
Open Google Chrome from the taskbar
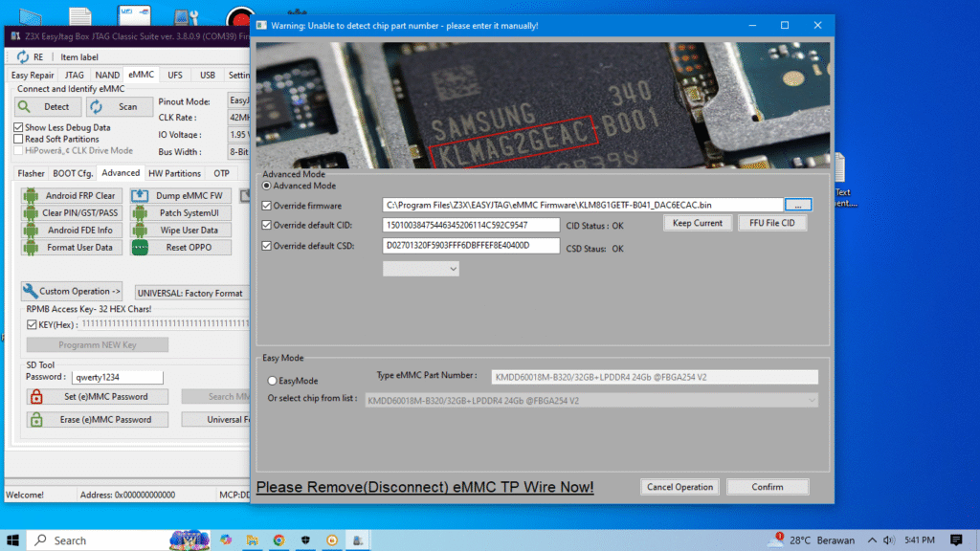tap(278, 540)
